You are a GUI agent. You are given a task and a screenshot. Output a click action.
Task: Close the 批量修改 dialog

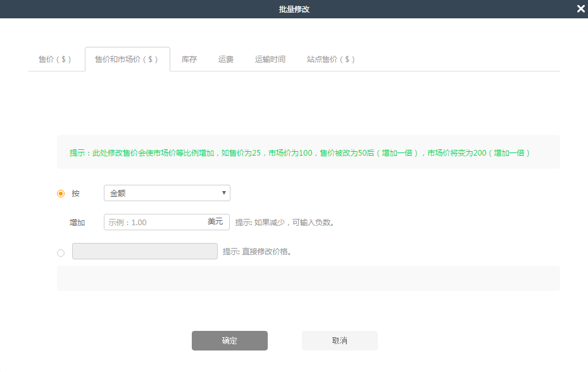(580, 9)
